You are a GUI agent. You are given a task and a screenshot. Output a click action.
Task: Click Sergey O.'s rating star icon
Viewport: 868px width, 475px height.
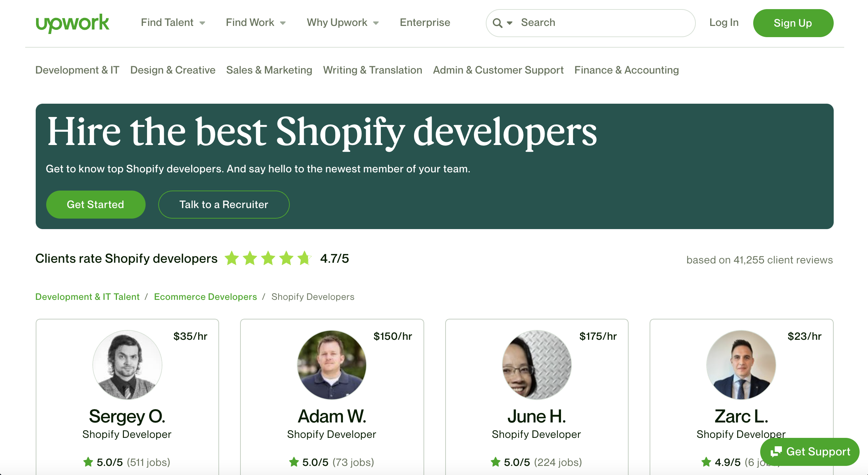coord(88,462)
